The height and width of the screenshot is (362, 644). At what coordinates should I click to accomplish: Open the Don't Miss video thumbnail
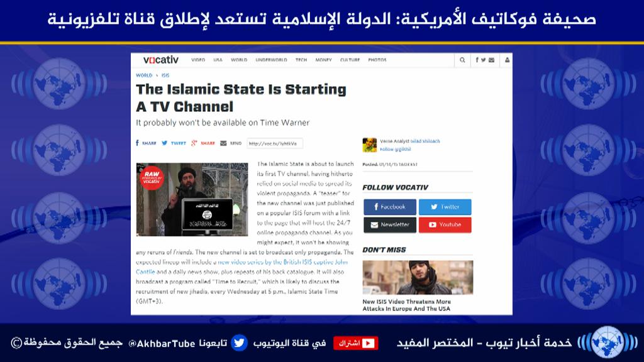tap(418, 277)
